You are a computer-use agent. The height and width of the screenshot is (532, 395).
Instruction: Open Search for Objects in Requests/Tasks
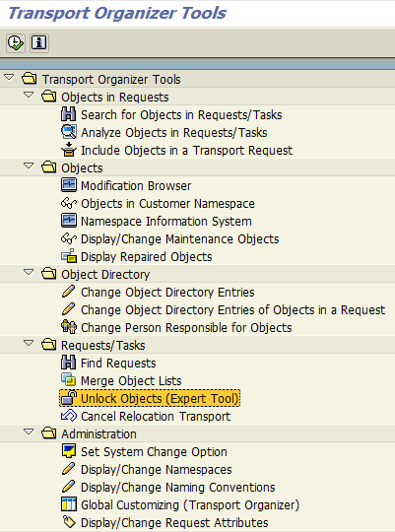(181, 115)
